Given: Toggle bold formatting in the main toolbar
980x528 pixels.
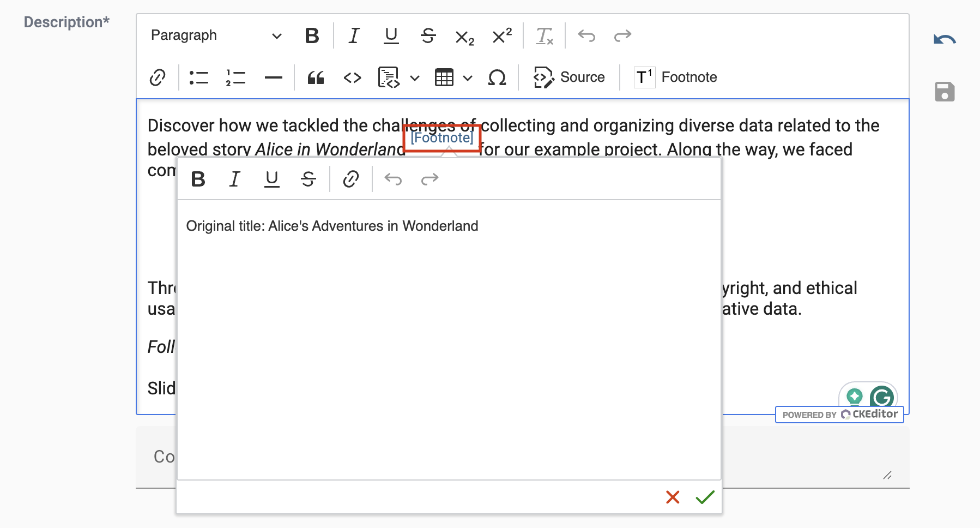Looking at the screenshot, I should 311,35.
